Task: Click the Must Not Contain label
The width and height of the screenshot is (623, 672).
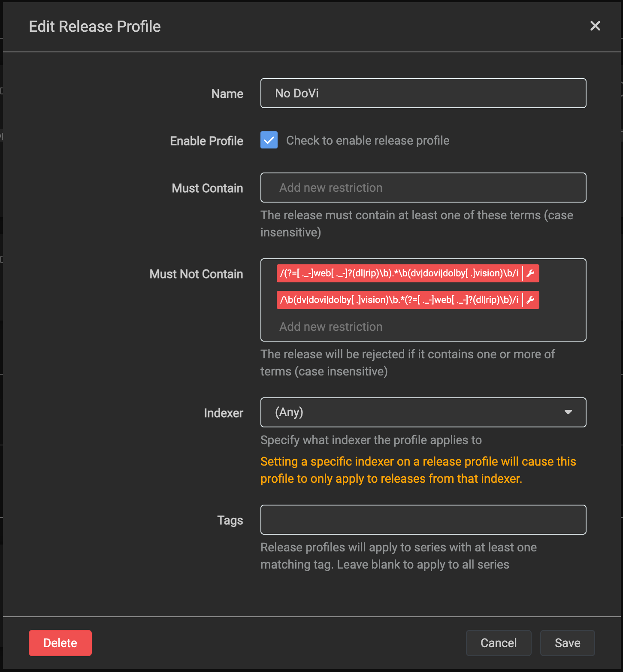Action: pyautogui.click(x=196, y=274)
